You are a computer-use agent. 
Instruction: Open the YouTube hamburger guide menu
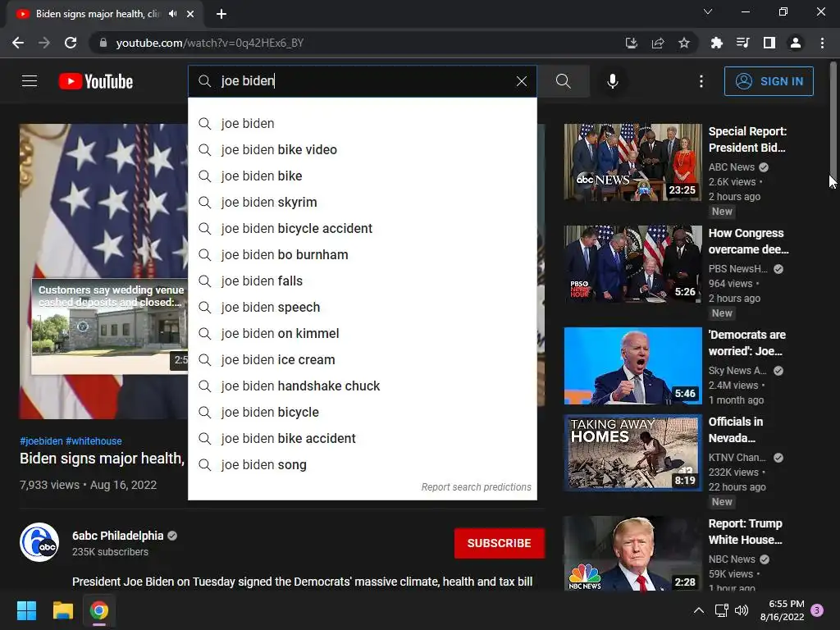tap(30, 81)
